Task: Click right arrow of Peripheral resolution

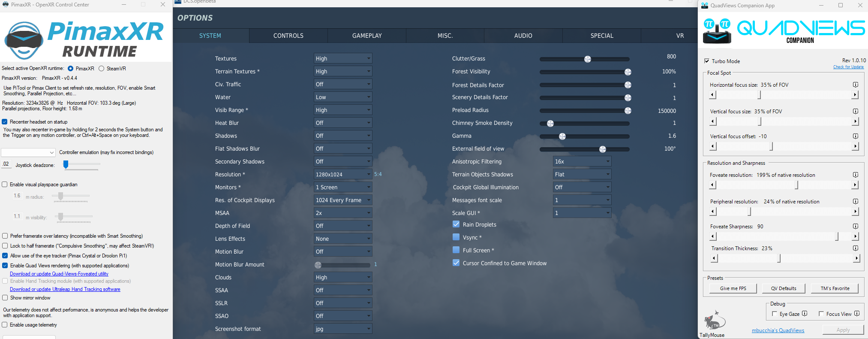Action: pyautogui.click(x=855, y=212)
